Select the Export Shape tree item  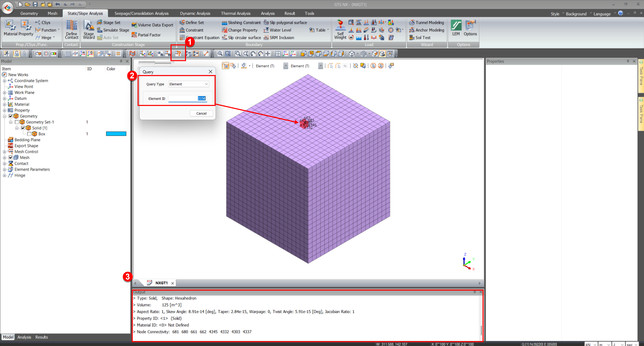pyautogui.click(x=26, y=146)
